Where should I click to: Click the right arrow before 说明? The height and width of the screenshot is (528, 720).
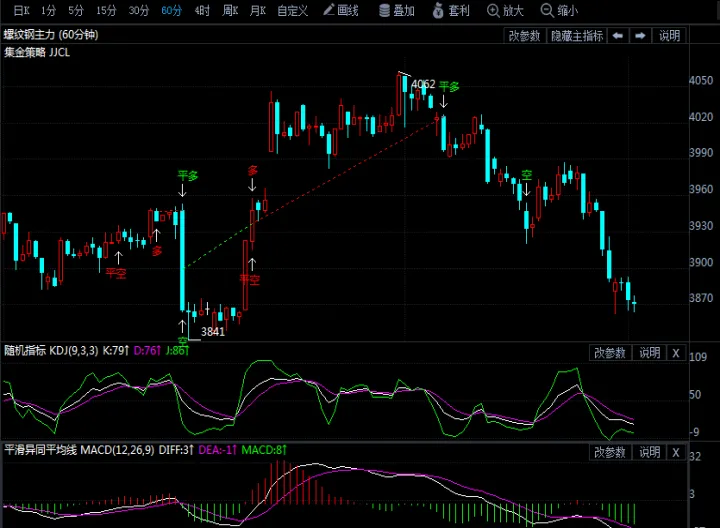639,36
